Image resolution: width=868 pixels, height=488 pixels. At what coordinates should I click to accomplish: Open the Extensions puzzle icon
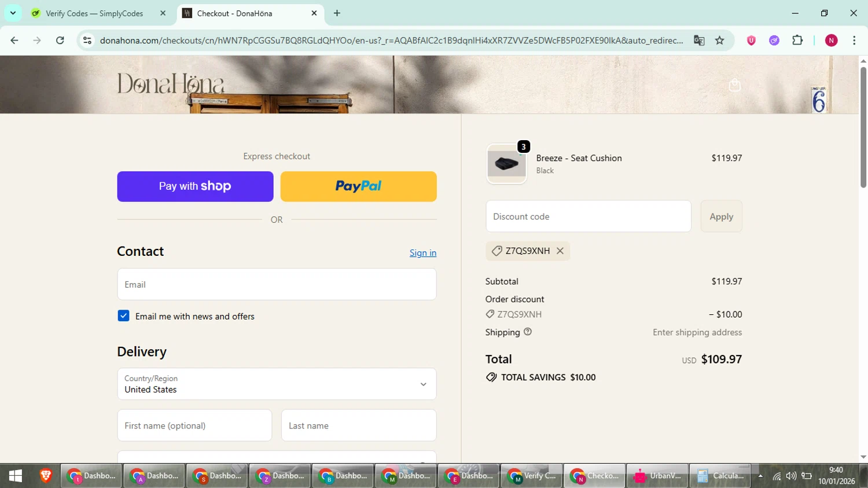coord(797,41)
